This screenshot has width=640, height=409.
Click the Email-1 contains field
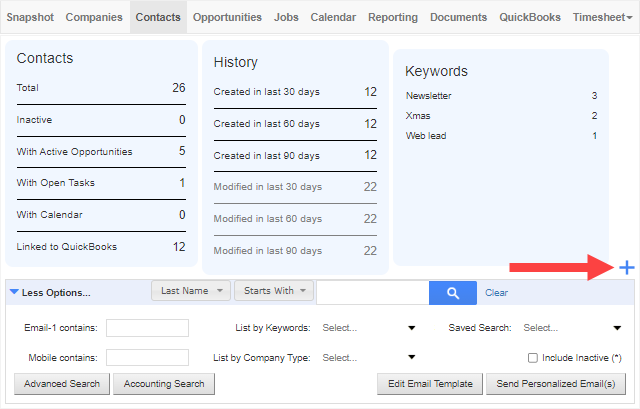click(x=147, y=328)
